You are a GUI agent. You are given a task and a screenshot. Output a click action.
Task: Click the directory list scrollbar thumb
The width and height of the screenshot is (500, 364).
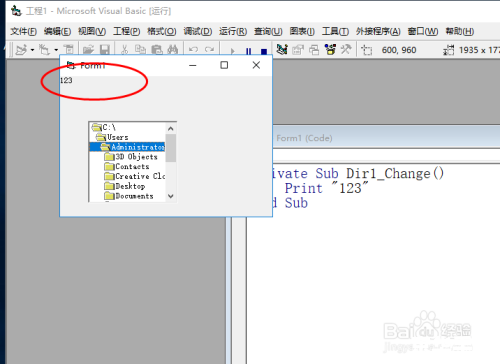tap(171, 148)
